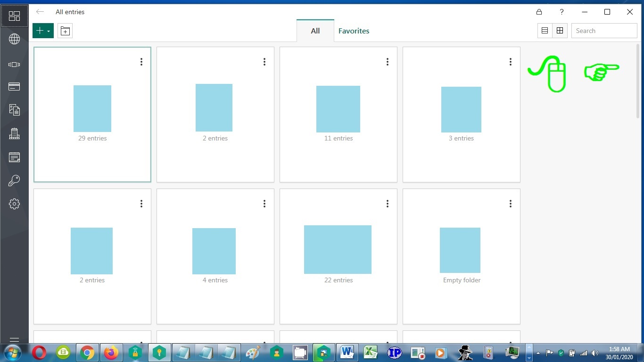
Task: Open the Notes section in the sidebar
Action: point(14,157)
